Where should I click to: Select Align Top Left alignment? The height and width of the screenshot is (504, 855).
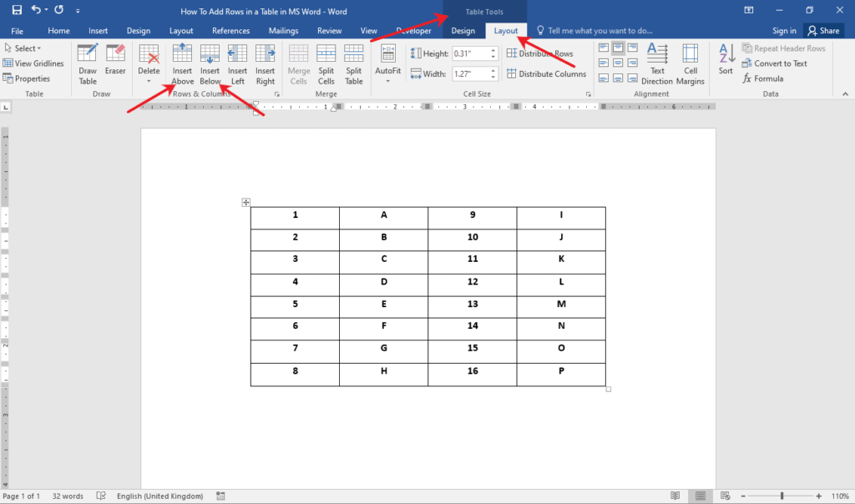pos(604,48)
